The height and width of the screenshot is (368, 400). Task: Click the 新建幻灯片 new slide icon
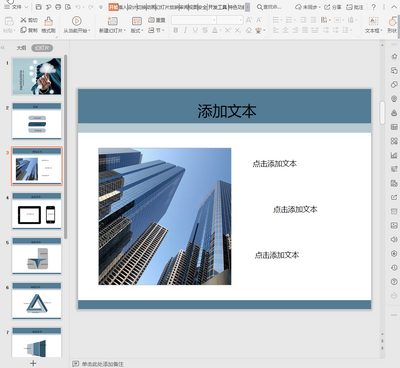click(x=113, y=21)
